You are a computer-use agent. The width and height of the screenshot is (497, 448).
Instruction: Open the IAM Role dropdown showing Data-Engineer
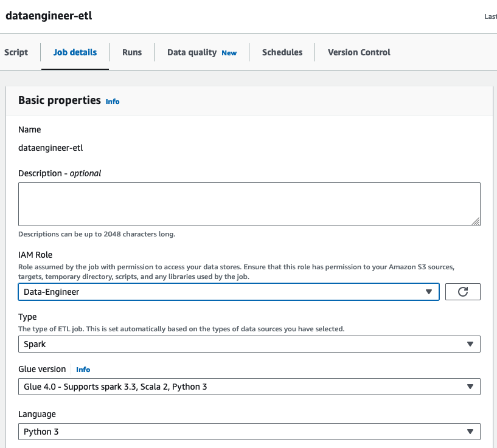228,292
